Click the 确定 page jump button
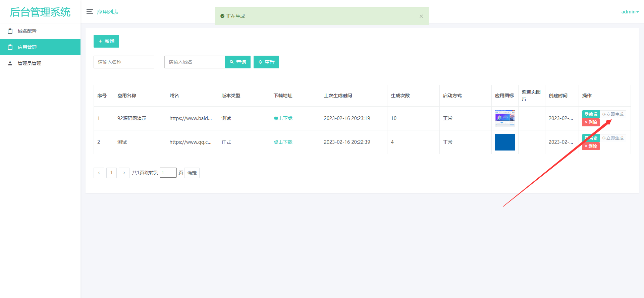This screenshot has width=644, height=298. [x=192, y=173]
